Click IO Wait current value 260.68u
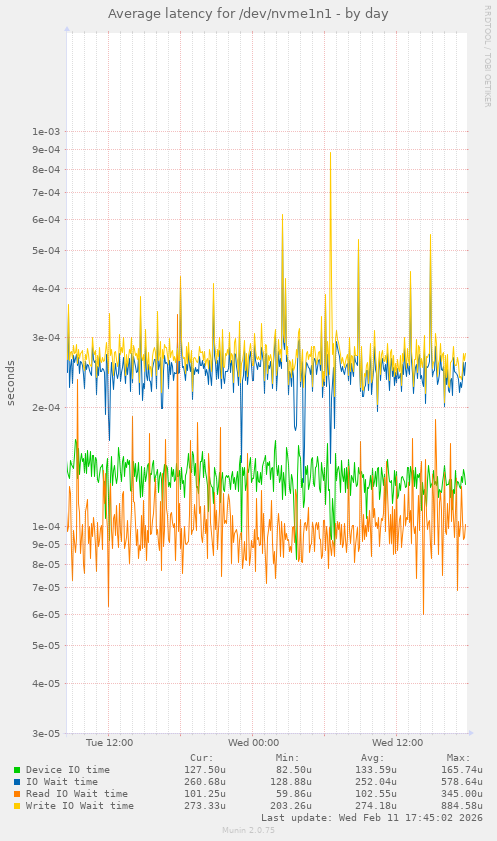This screenshot has width=497, height=841. [x=205, y=781]
